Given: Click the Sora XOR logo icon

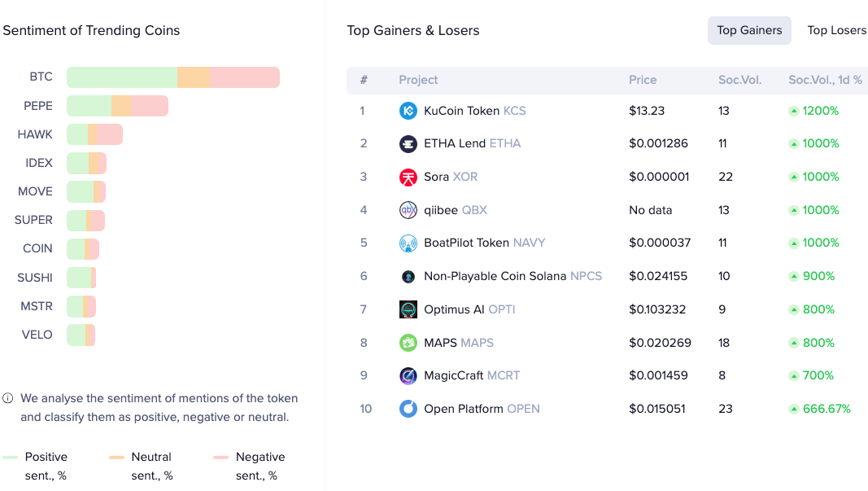Looking at the screenshot, I should coord(408,177).
